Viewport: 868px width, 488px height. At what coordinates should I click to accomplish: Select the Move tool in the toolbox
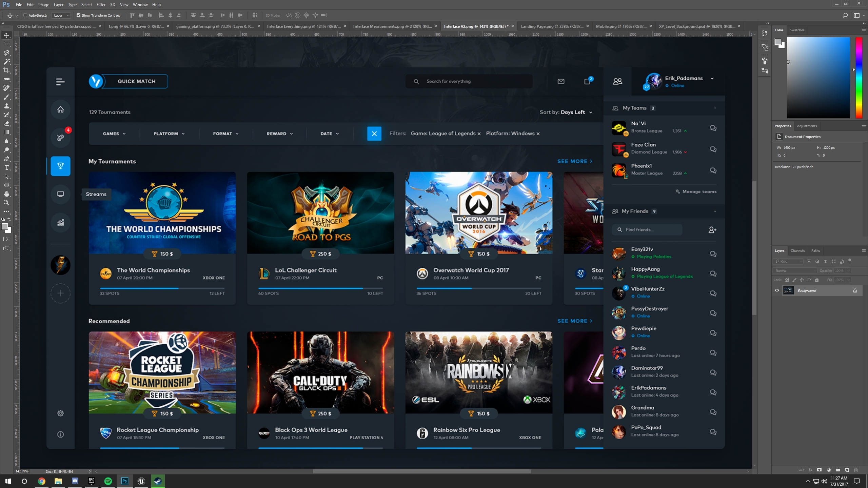tap(6, 35)
